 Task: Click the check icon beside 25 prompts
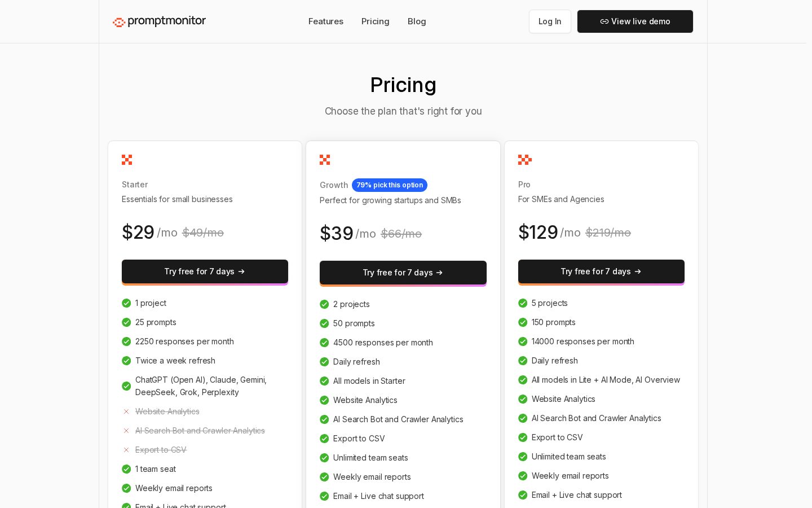click(x=126, y=322)
